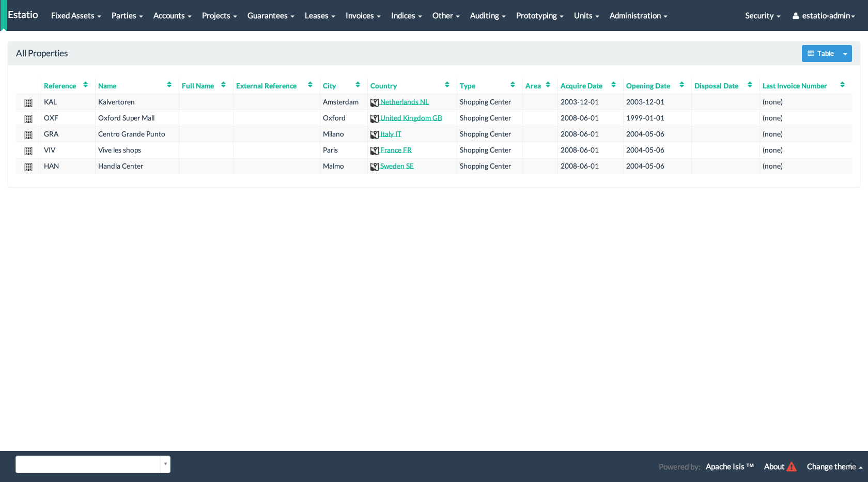Click the Netherlands NL country map icon
The height and width of the screenshot is (482, 868).
[x=375, y=103]
